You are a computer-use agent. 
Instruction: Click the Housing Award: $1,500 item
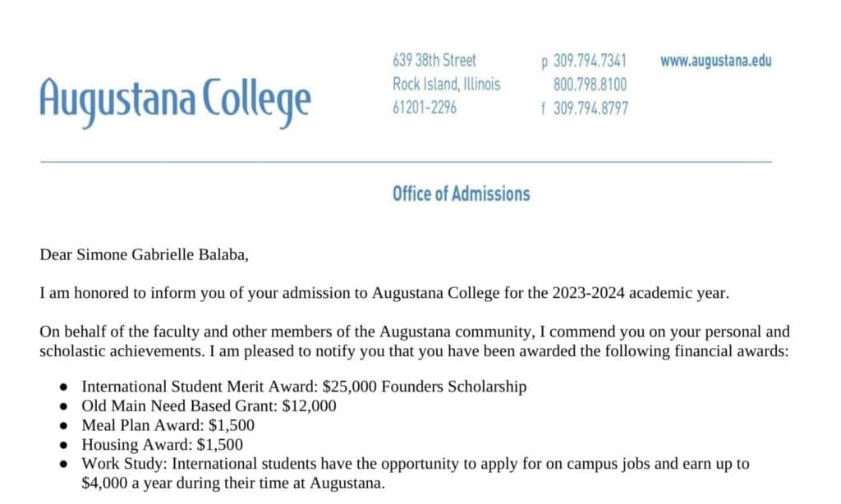(162, 445)
